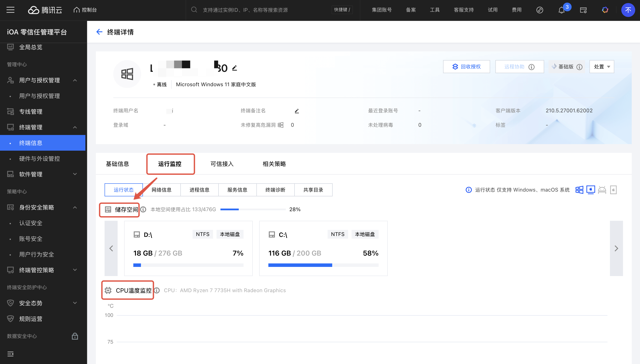Click the 回收授权 button

click(466, 67)
